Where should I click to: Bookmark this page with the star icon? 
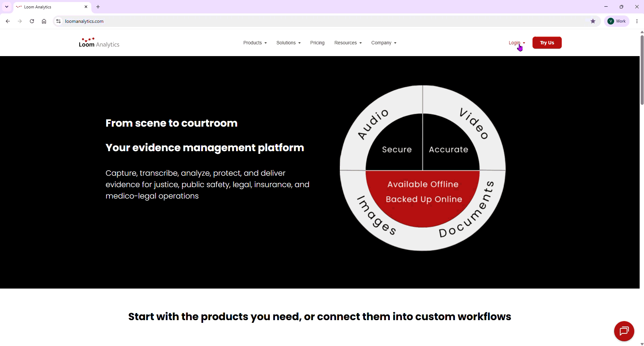[x=593, y=21]
